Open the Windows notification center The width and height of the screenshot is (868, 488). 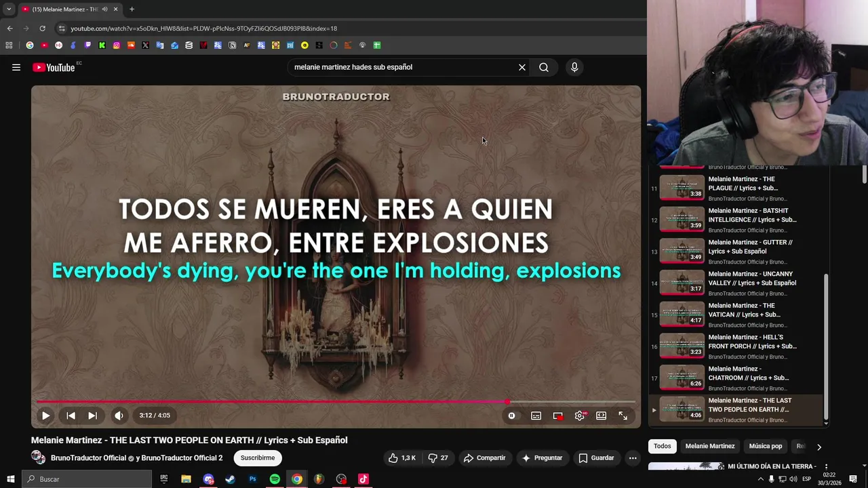click(x=853, y=479)
